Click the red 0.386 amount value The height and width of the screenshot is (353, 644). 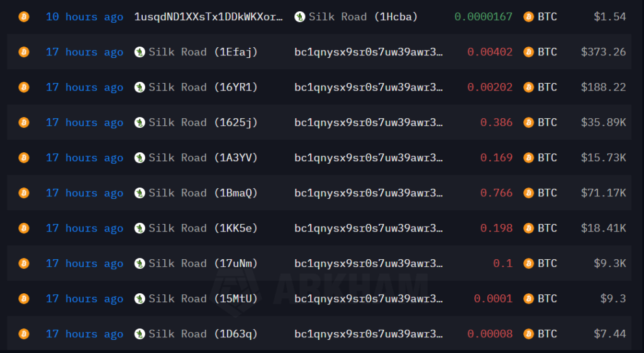point(497,123)
